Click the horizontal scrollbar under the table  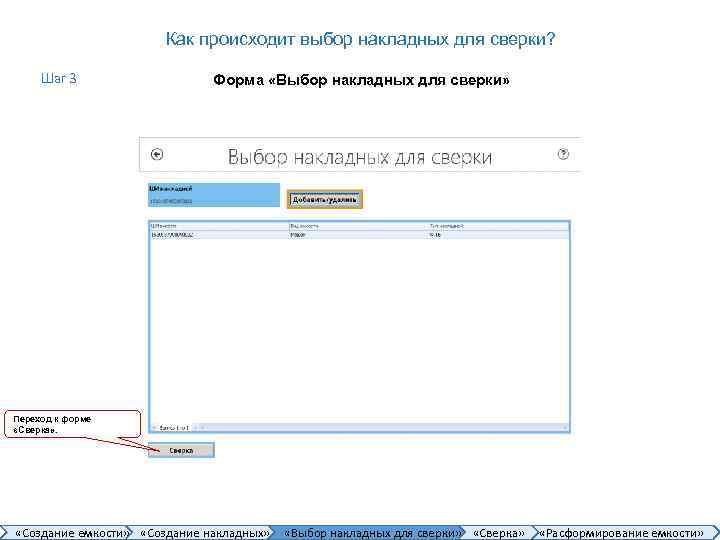click(x=386, y=428)
